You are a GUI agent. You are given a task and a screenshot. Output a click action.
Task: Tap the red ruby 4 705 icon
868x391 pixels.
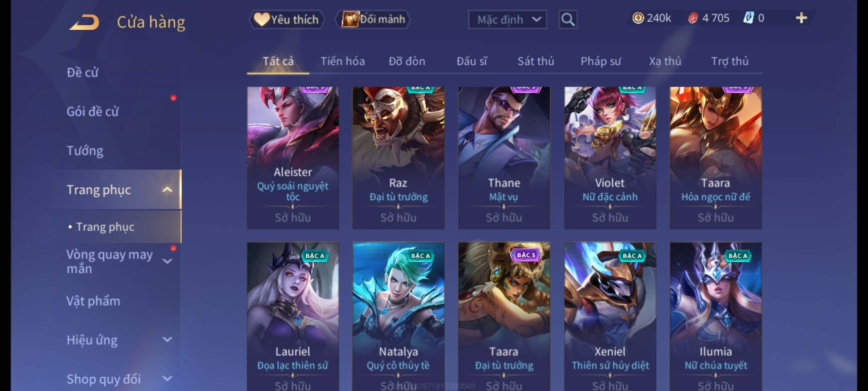point(693,18)
